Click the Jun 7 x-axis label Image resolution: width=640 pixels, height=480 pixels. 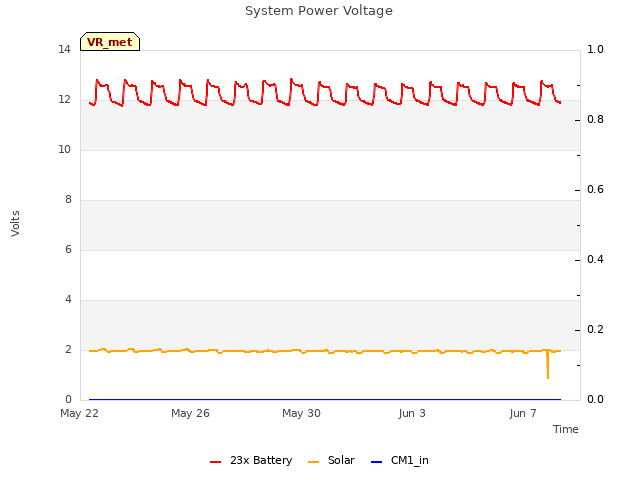(x=523, y=413)
